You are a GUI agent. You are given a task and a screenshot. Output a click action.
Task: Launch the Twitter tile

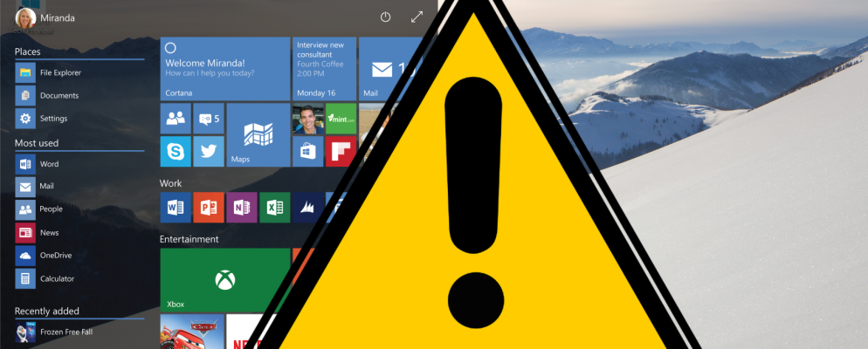pyautogui.click(x=209, y=151)
